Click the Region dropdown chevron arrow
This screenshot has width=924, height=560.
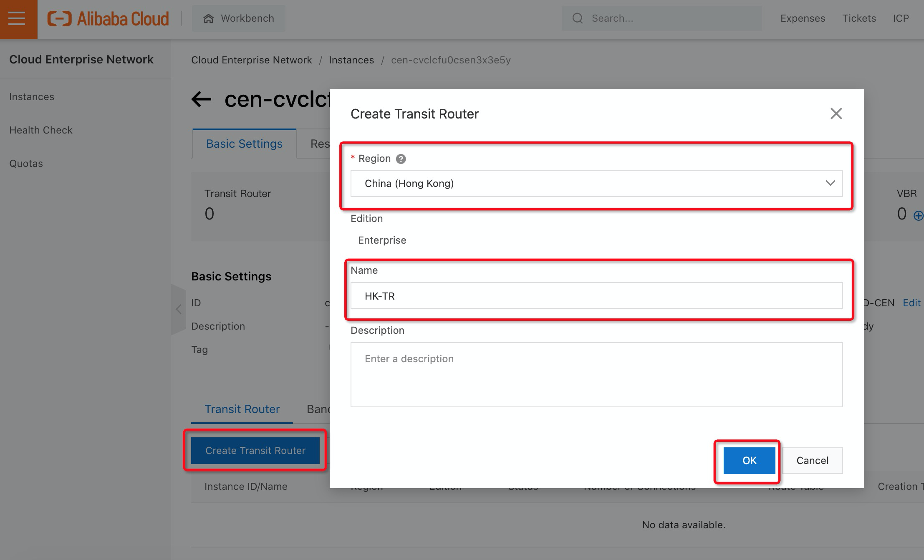click(830, 183)
